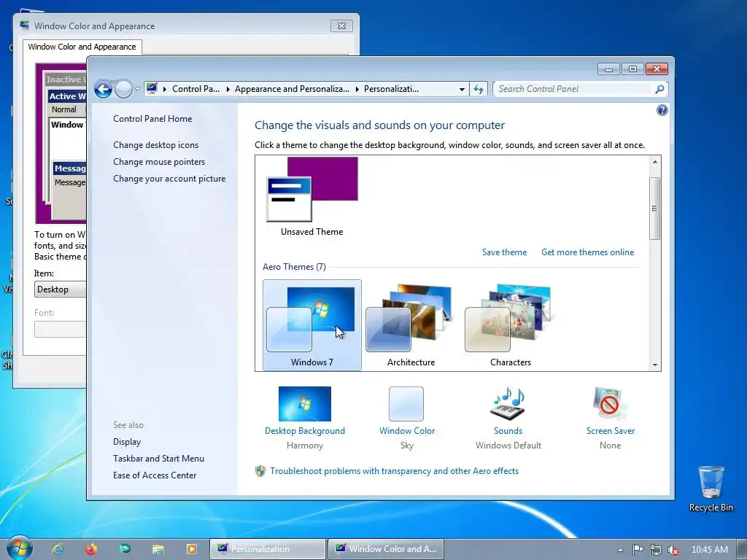Click the theme list scrollbar thumb

click(654, 208)
